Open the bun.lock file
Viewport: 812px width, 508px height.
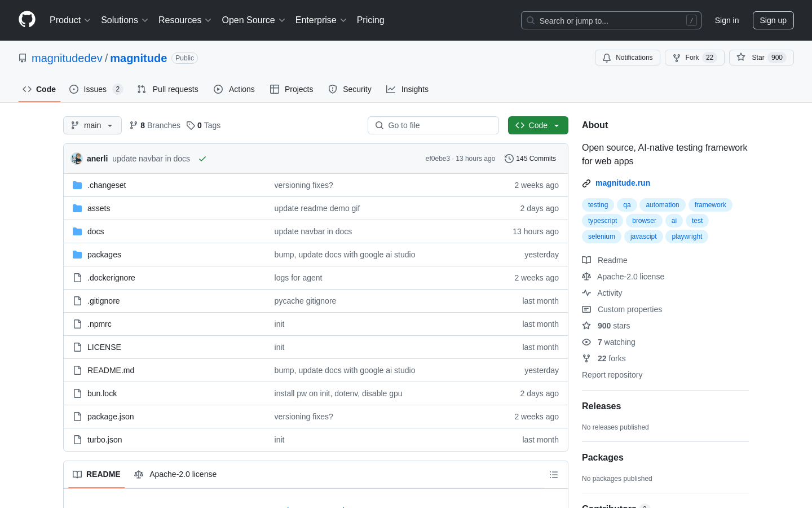coord(102,393)
